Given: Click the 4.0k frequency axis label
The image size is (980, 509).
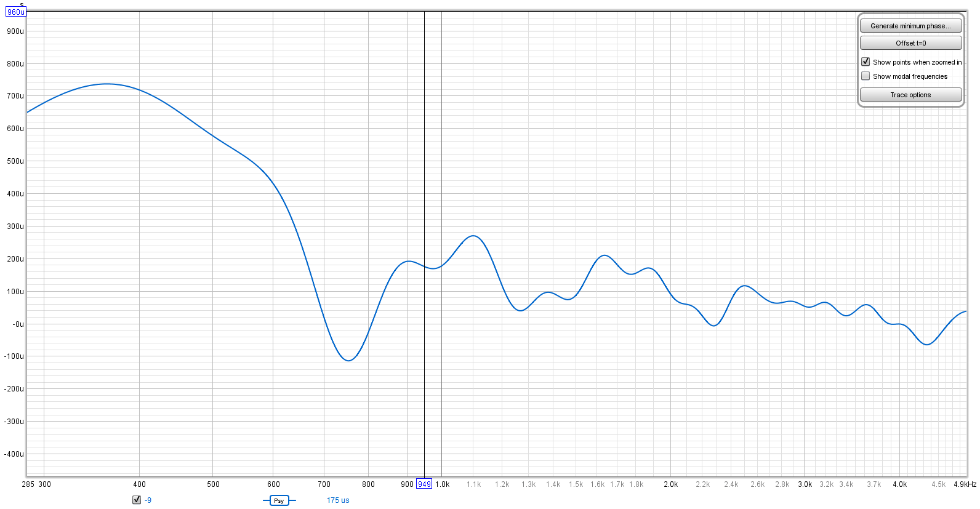Looking at the screenshot, I should [x=899, y=484].
